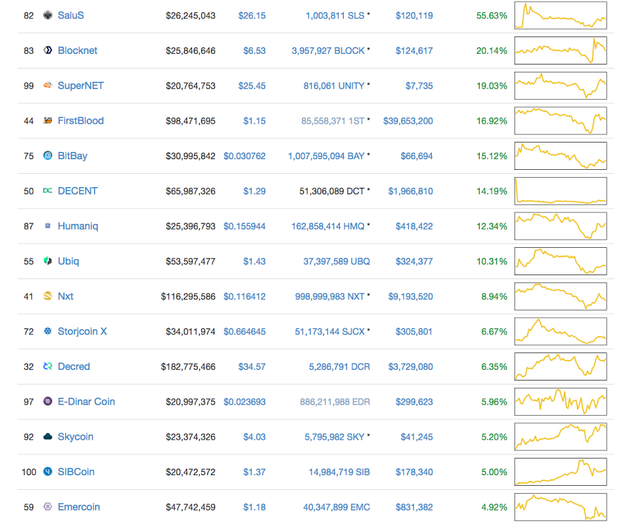Open SIBCoin price sparkline chart
640x523 pixels.
560,472
